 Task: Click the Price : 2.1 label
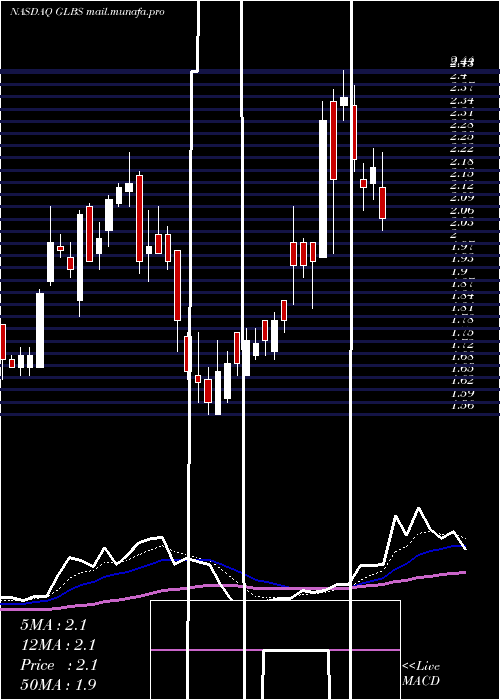coord(58,665)
